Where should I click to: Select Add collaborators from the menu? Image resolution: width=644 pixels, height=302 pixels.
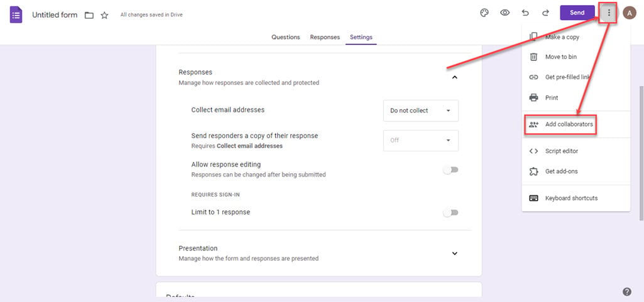coord(569,124)
